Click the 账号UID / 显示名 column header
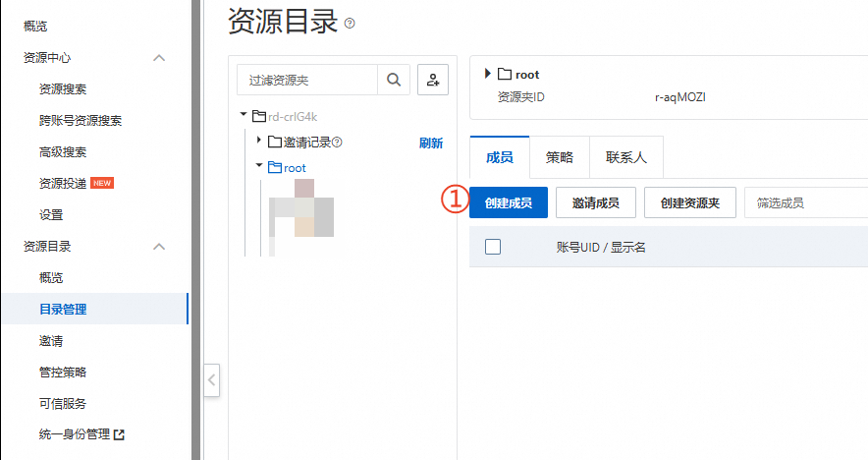 pyautogui.click(x=601, y=247)
